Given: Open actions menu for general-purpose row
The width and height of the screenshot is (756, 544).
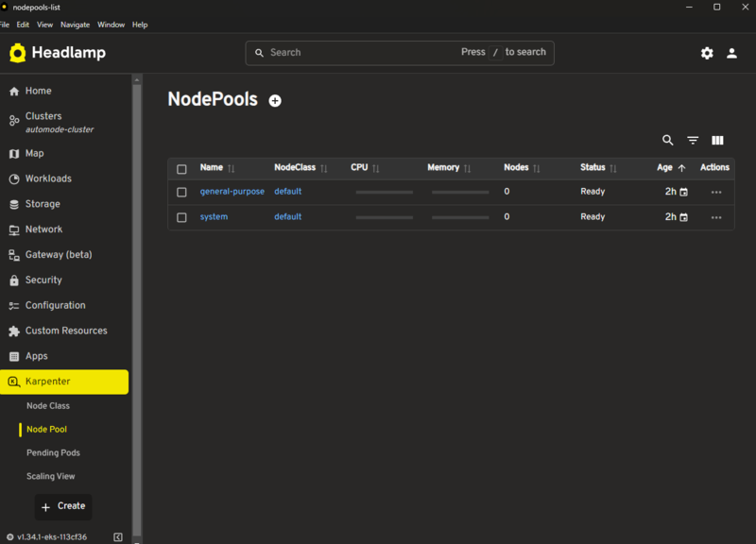Looking at the screenshot, I should click(716, 193).
